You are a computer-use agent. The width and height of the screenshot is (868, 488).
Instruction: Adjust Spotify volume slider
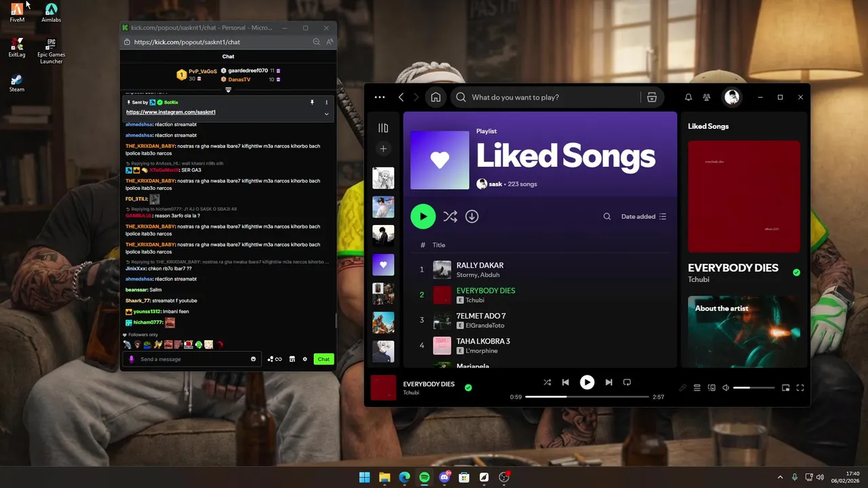753,388
